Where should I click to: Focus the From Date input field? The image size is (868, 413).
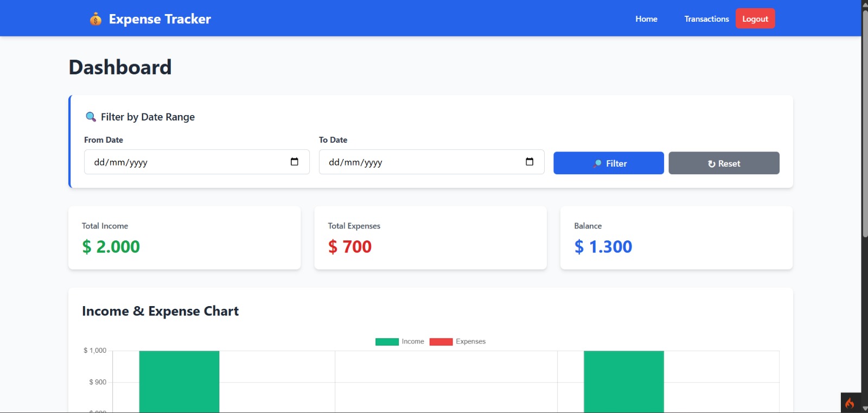(x=184, y=162)
